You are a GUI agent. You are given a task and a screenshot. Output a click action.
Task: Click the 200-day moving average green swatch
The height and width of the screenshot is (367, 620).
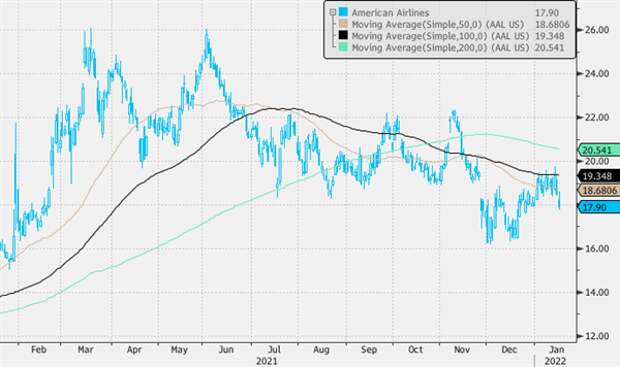click(x=343, y=47)
